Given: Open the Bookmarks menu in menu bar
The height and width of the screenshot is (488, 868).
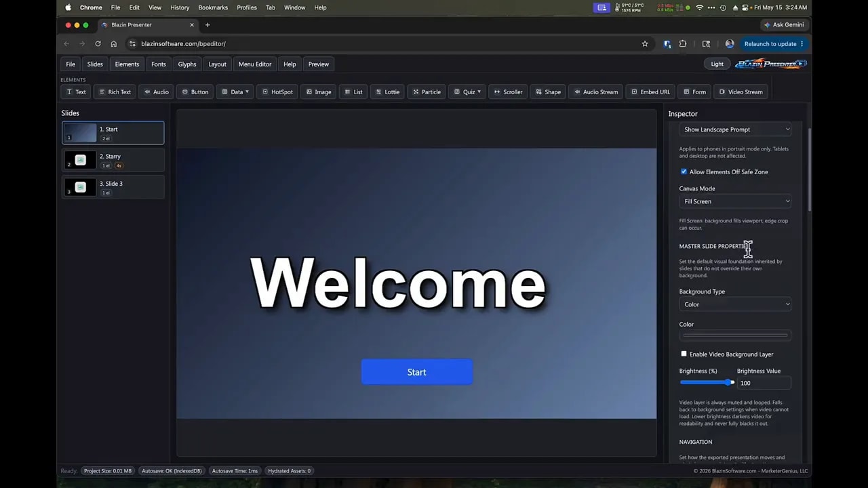Looking at the screenshot, I should coord(213,7).
